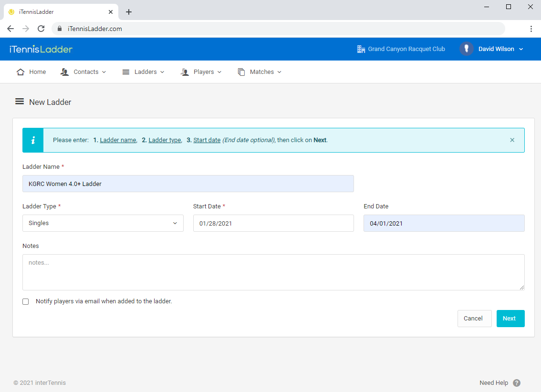The height and width of the screenshot is (392, 541).
Task: Click the Start Date field
Action: click(x=273, y=223)
